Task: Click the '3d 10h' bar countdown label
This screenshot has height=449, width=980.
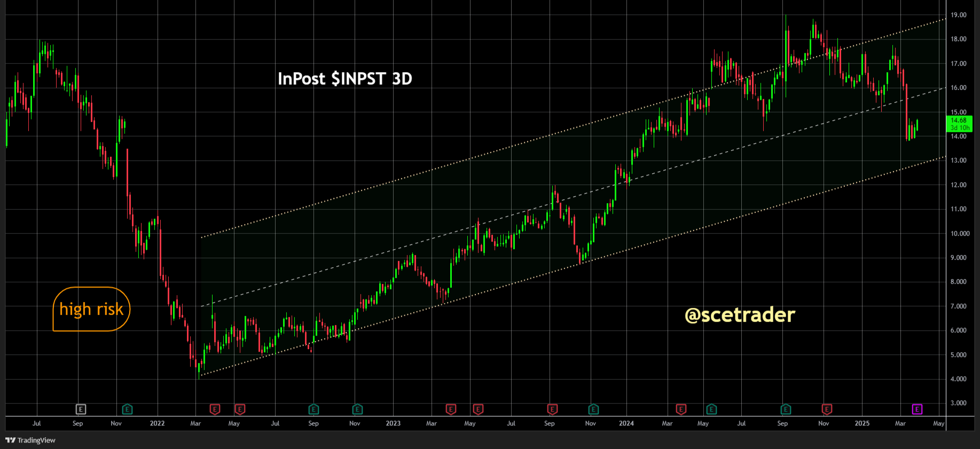Action: pyautogui.click(x=960, y=128)
